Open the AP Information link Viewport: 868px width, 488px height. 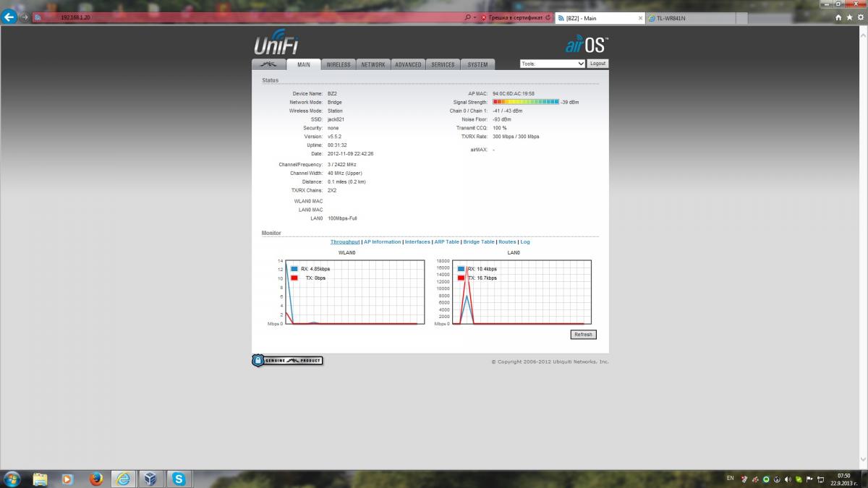tap(382, 241)
